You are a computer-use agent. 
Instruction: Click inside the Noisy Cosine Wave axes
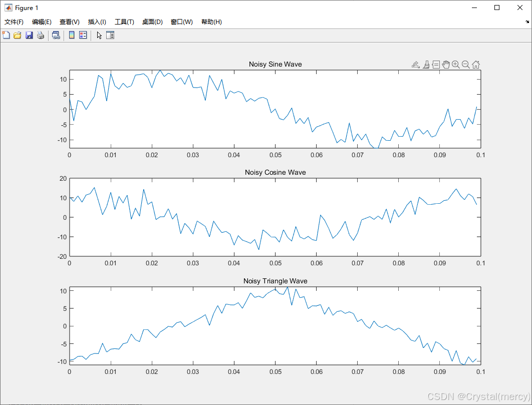click(x=275, y=217)
